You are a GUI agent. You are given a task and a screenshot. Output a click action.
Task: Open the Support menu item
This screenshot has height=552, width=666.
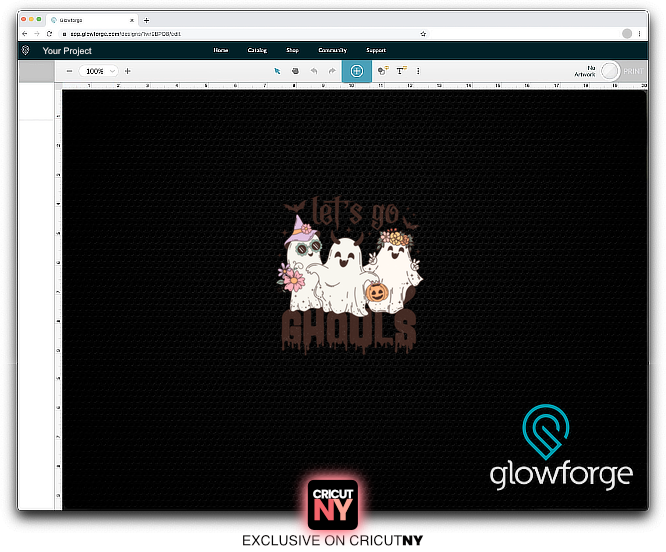point(376,50)
